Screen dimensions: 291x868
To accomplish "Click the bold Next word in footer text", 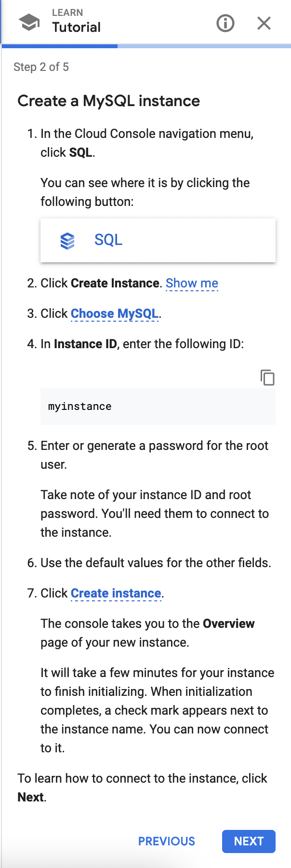I will pos(31,797).
